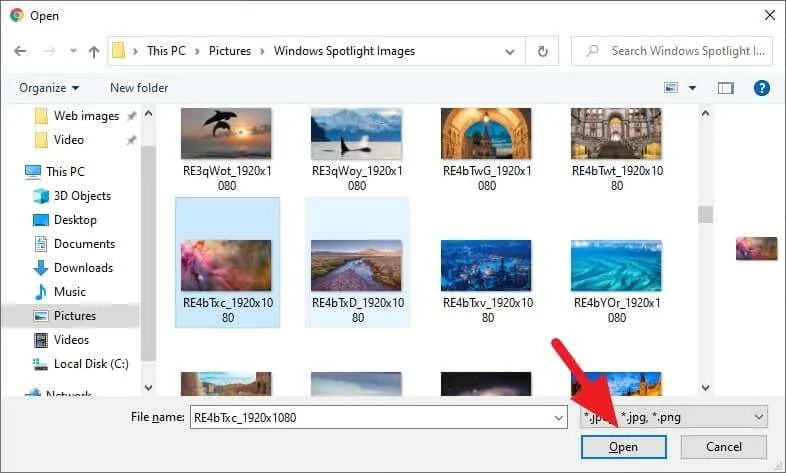Viewport: 786px width, 473px height.
Task: Go up one folder level
Action: (94, 51)
